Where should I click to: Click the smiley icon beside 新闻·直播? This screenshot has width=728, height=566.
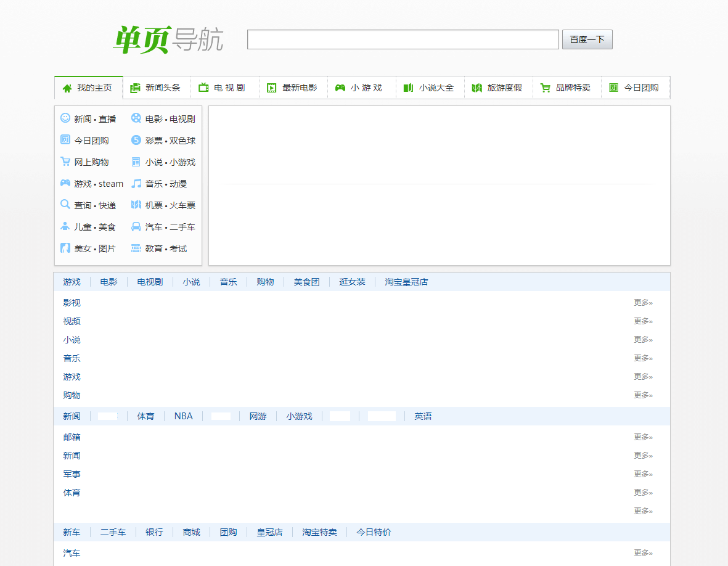[65, 118]
